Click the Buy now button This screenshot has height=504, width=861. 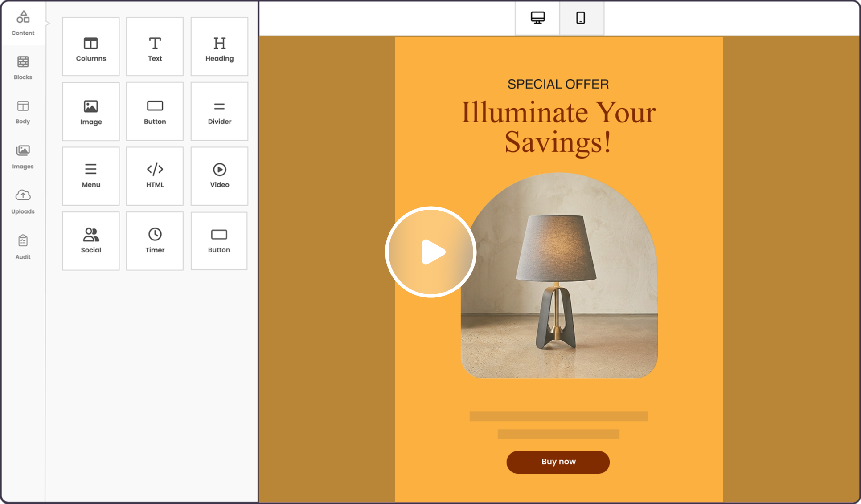(x=558, y=462)
